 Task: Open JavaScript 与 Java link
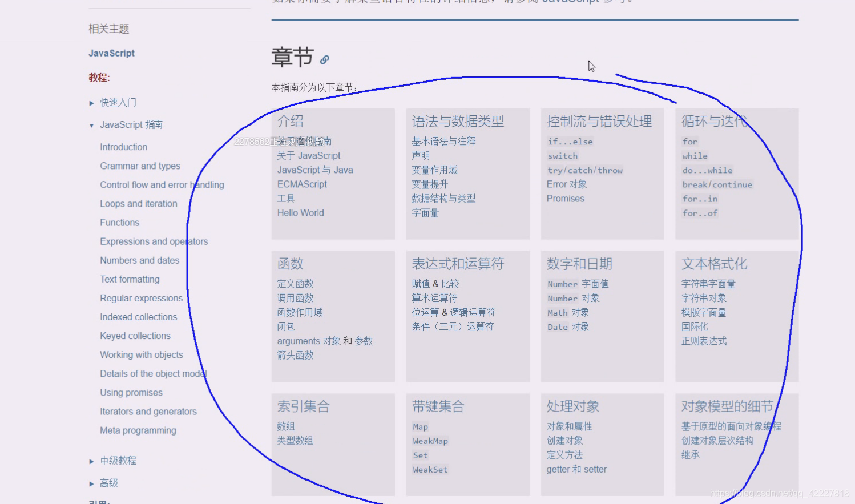click(315, 170)
